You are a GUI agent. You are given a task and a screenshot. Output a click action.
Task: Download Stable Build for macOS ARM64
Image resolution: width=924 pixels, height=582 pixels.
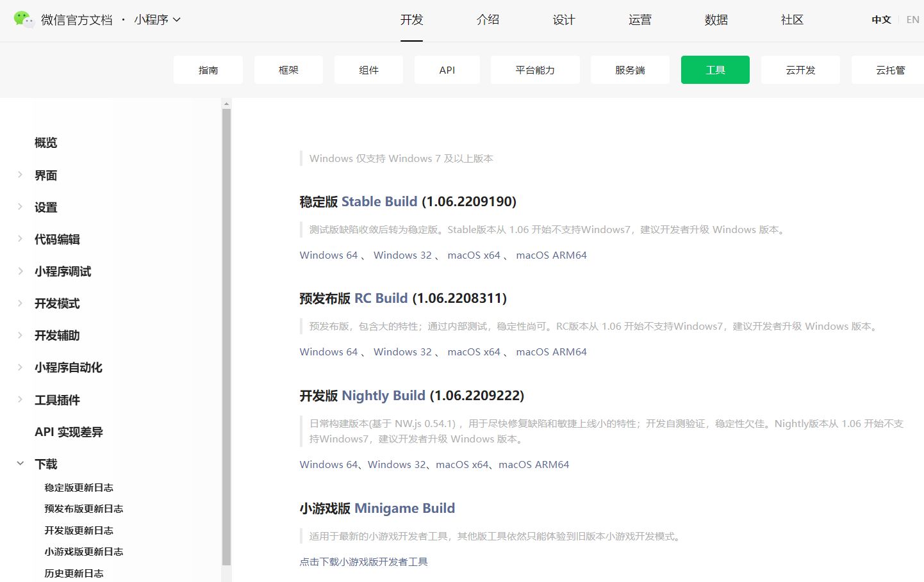point(551,255)
